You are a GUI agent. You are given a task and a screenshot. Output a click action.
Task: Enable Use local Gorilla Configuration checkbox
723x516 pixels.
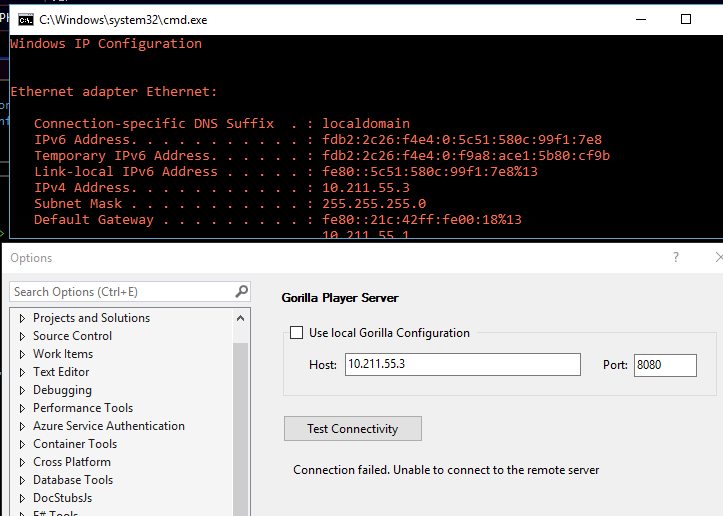(x=296, y=332)
